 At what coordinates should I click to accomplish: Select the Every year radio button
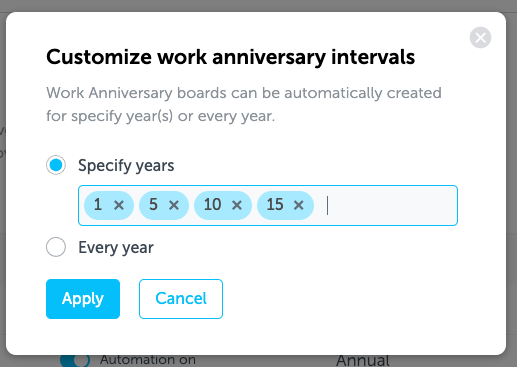(56, 247)
